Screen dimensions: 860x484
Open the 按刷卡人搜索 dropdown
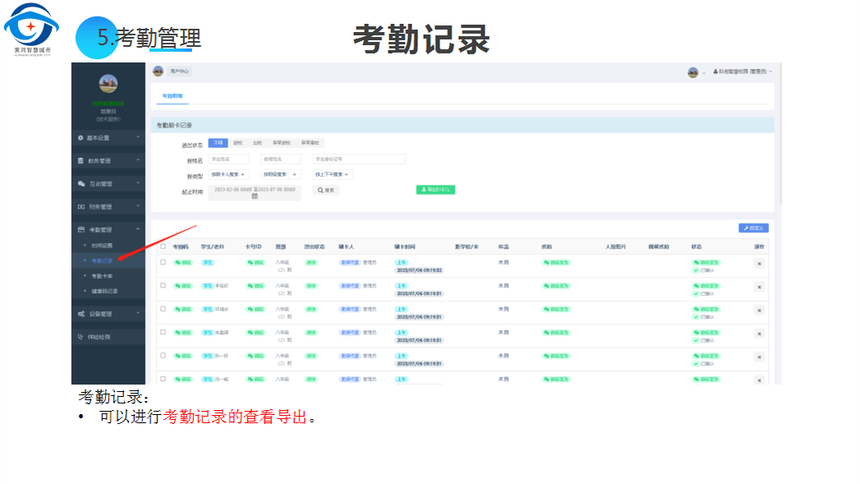point(229,175)
